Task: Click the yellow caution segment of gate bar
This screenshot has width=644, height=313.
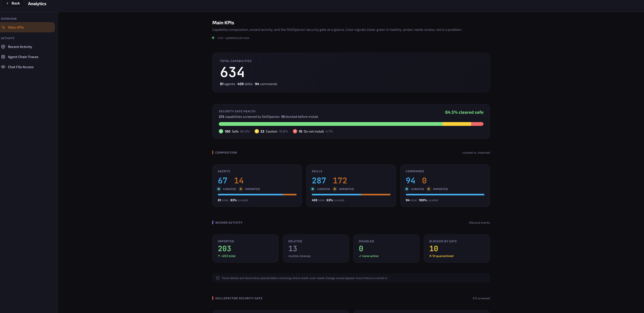Action: pos(457,124)
